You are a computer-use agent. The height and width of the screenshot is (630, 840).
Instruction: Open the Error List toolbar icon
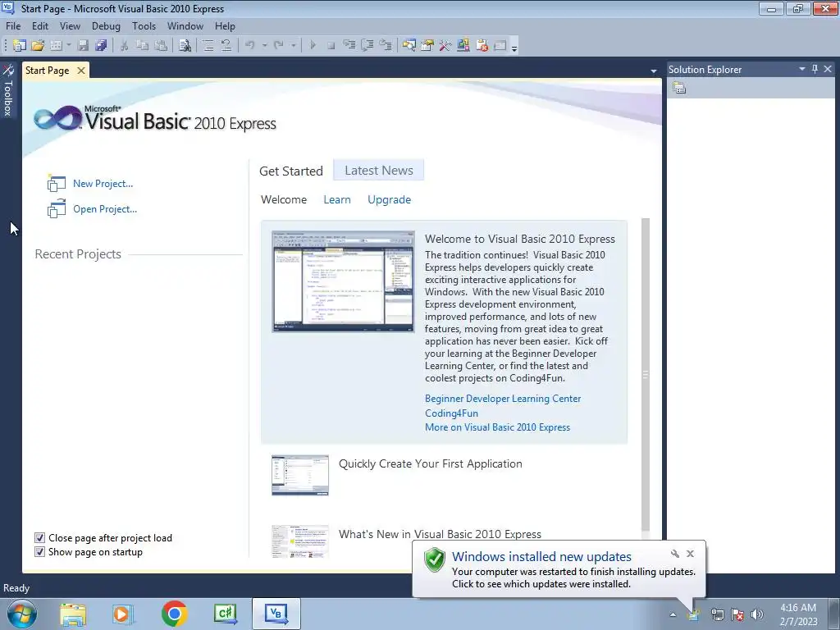click(482, 46)
